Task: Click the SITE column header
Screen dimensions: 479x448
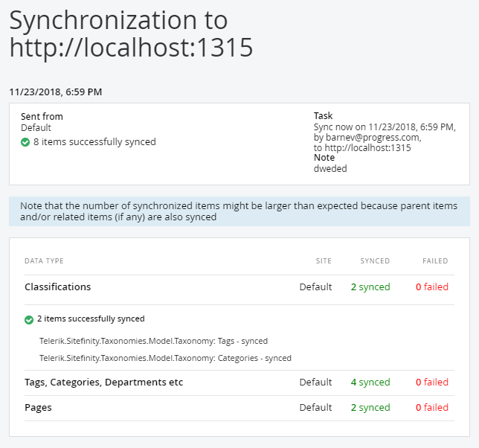Action: pyautogui.click(x=323, y=261)
